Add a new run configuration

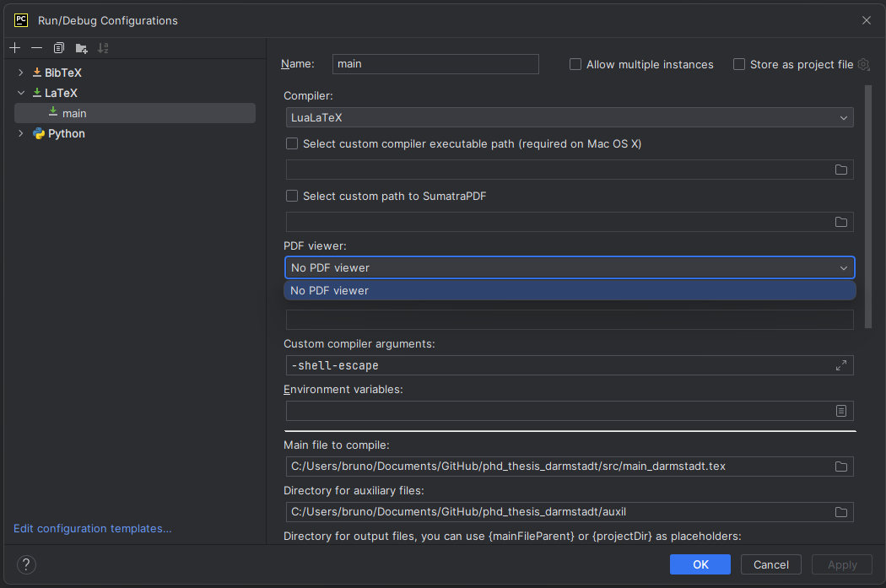(x=14, y=48)
